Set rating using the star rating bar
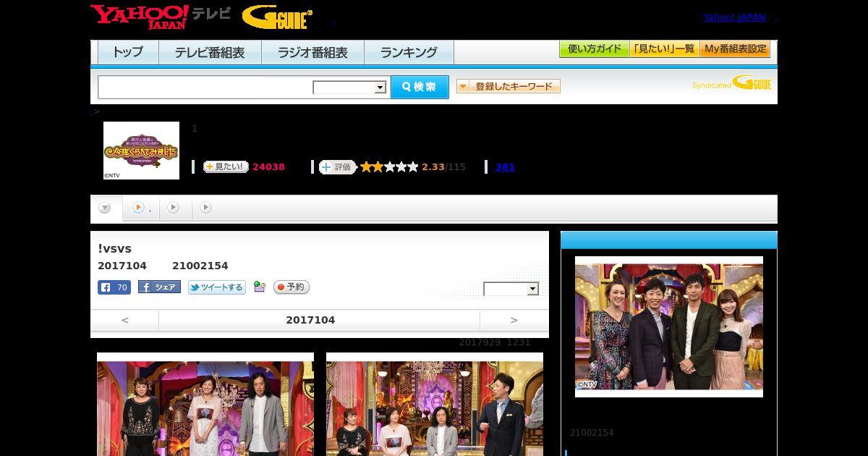868x456 pixels. 389,167
